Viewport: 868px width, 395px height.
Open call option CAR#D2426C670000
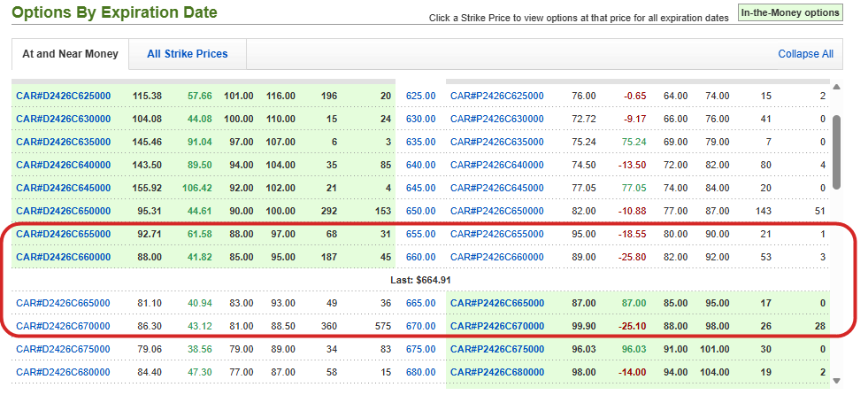(x=64, y=326)
